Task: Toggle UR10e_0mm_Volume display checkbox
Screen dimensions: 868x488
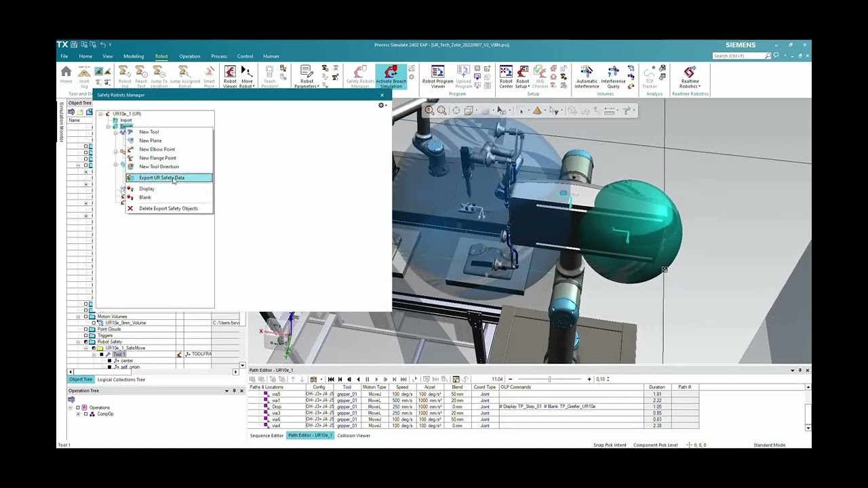Action: pos(93,323)
